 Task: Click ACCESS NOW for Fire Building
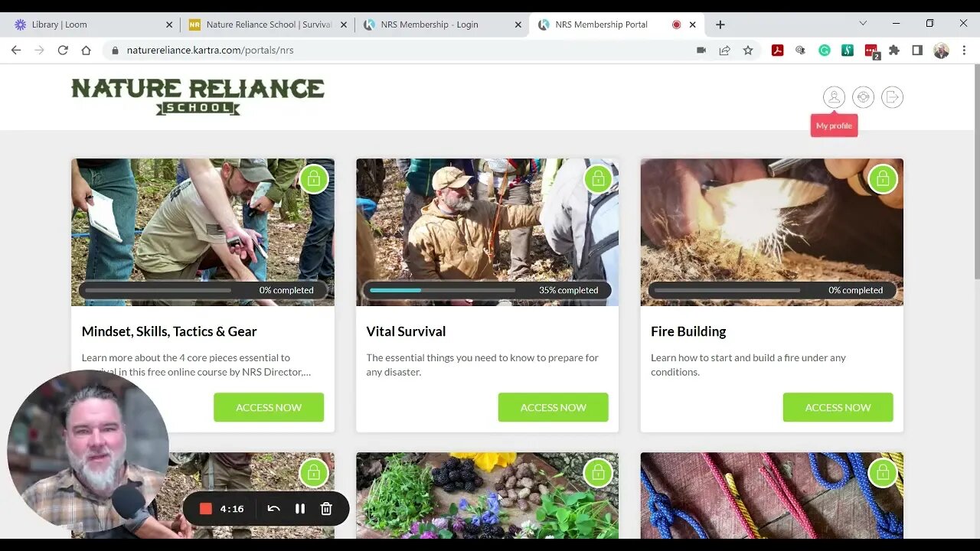pos(838,407)
